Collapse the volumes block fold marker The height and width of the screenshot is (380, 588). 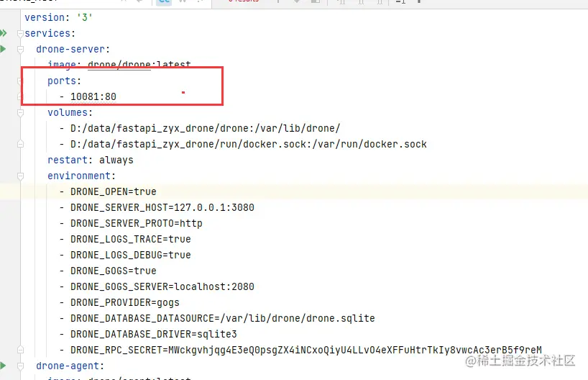pos(20,113)
